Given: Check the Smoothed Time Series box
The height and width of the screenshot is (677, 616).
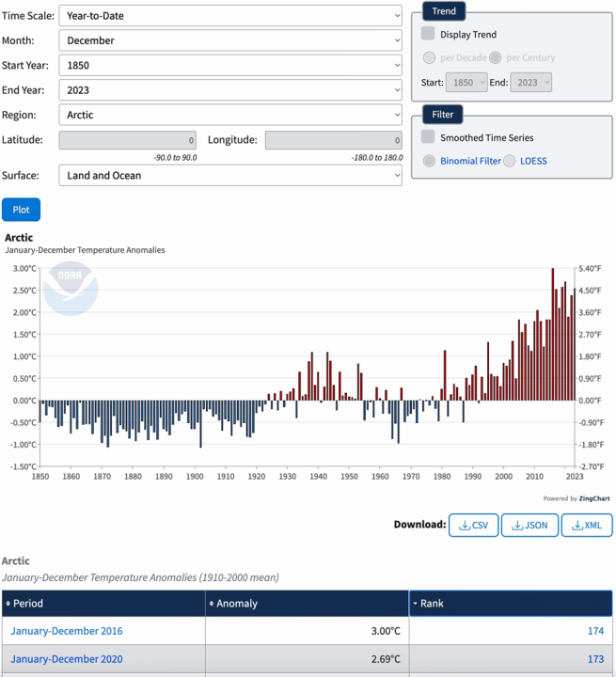Looking at the screenshot, I should (x=428, y=137).
